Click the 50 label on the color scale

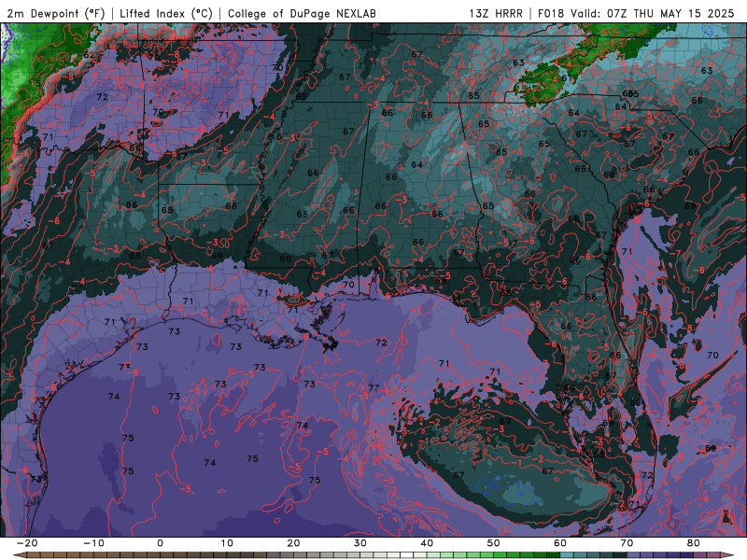pyautogui.click(x=494, y=543)
